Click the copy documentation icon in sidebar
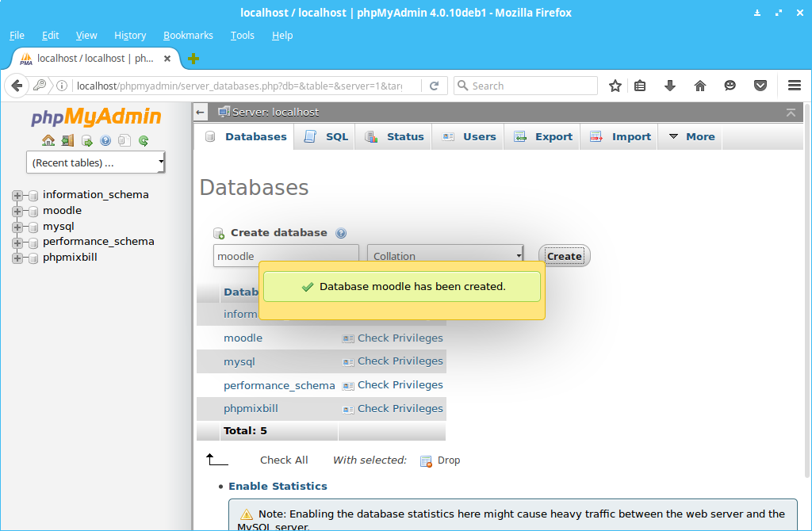 [124, 140]
